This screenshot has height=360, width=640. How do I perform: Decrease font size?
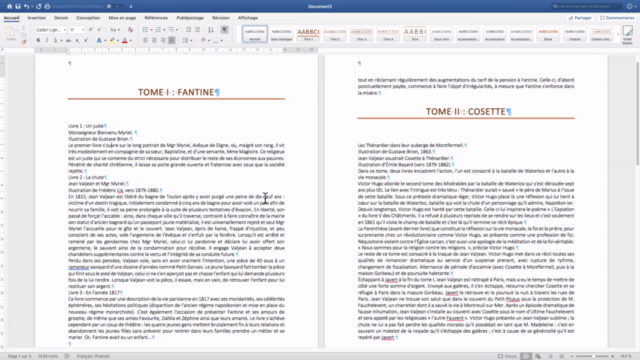click(99, 30)
